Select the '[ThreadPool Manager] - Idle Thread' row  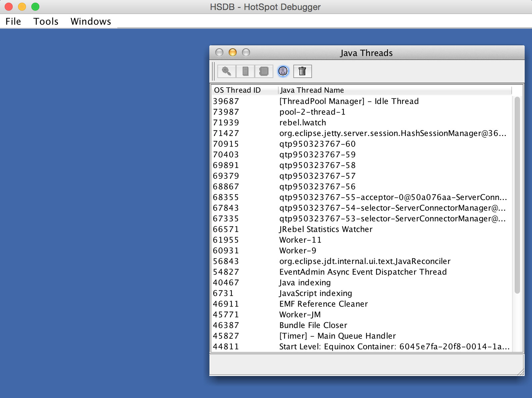click(362, 101)
